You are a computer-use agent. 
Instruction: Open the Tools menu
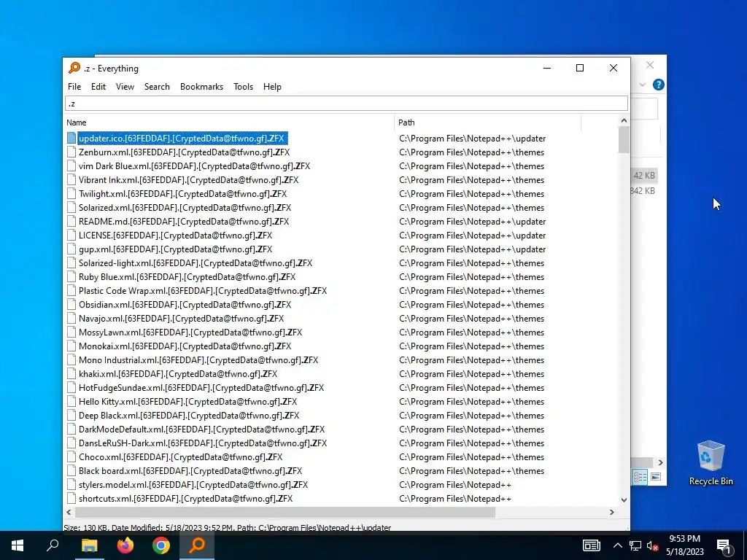coord(243,87)
